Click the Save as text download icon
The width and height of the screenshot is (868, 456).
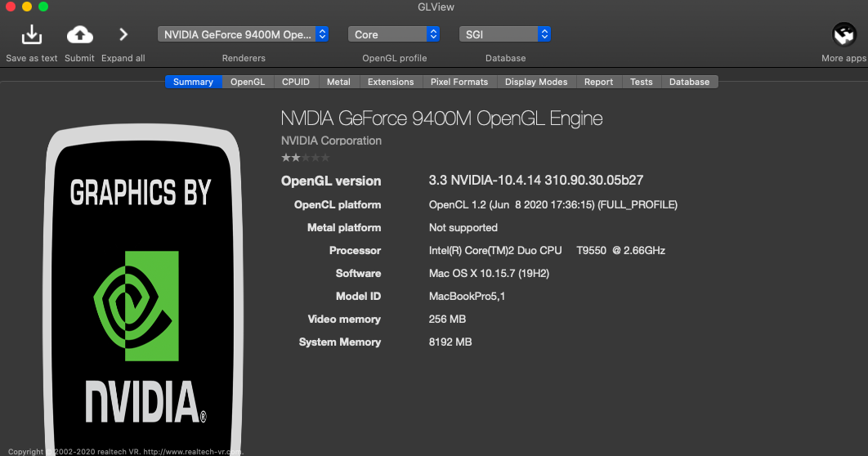pos(32,34)
